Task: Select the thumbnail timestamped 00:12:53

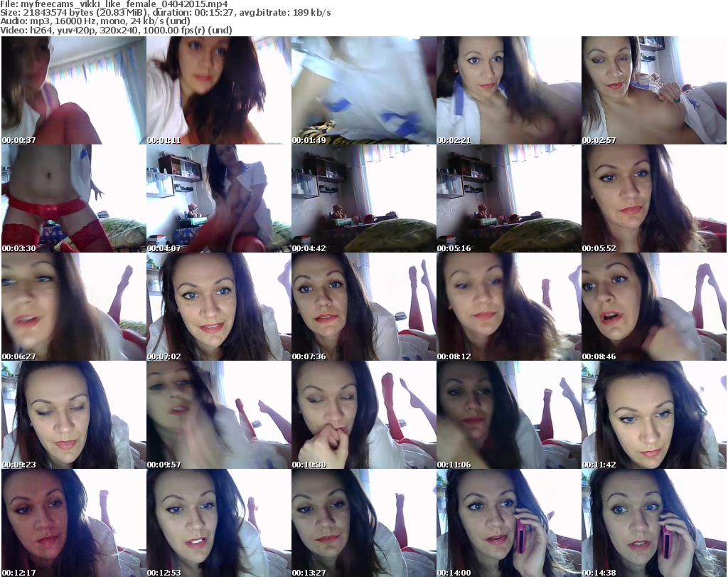Action: pyautogui.click(x=218, y=523)
